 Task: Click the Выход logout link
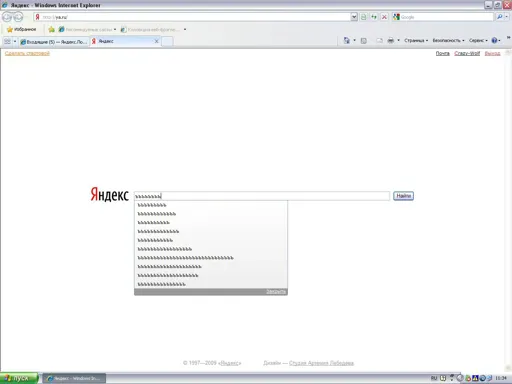[492, 53]
